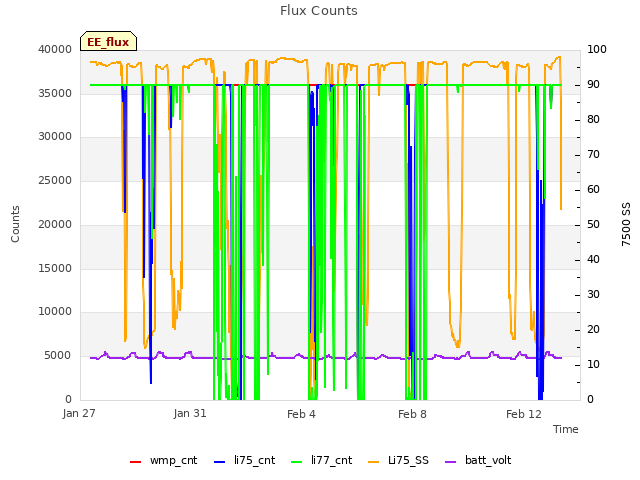Click the 30 right axis tick label
This screenshot has width=640, height=480.
pos(593,294)
